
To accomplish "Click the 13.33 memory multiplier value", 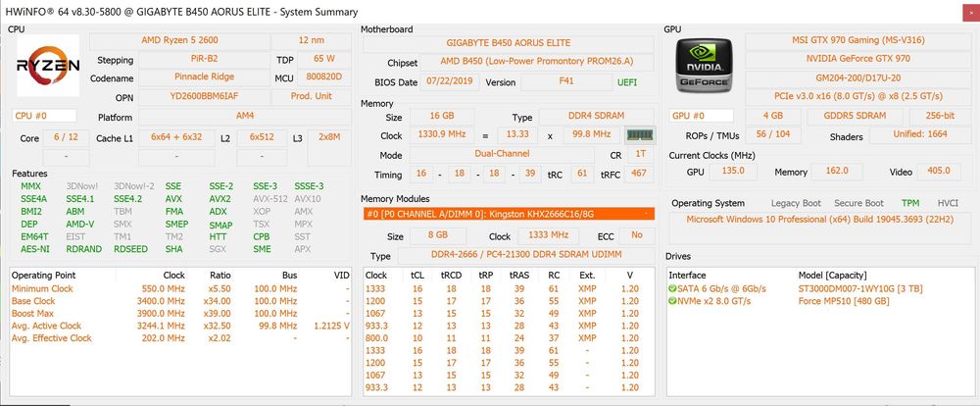I will click(516, 134).
